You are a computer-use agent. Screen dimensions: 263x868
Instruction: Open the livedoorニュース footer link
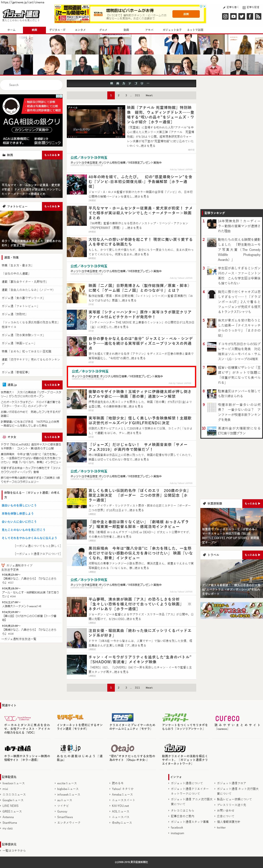click(x=14, y=783)
